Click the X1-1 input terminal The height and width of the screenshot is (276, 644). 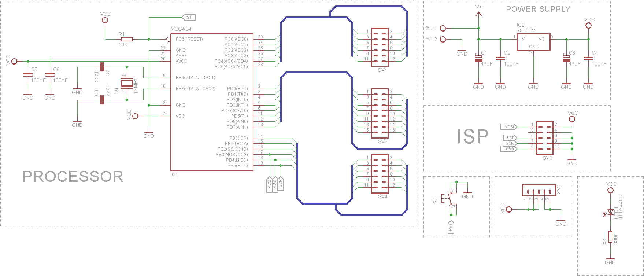tap(443, 28)
